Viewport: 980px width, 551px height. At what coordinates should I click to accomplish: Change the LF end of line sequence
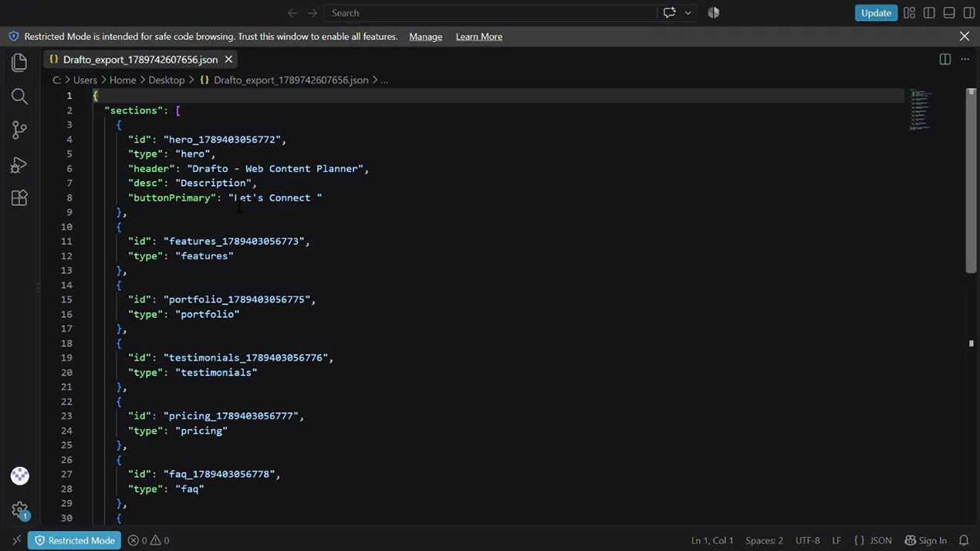tap(836, 540)
